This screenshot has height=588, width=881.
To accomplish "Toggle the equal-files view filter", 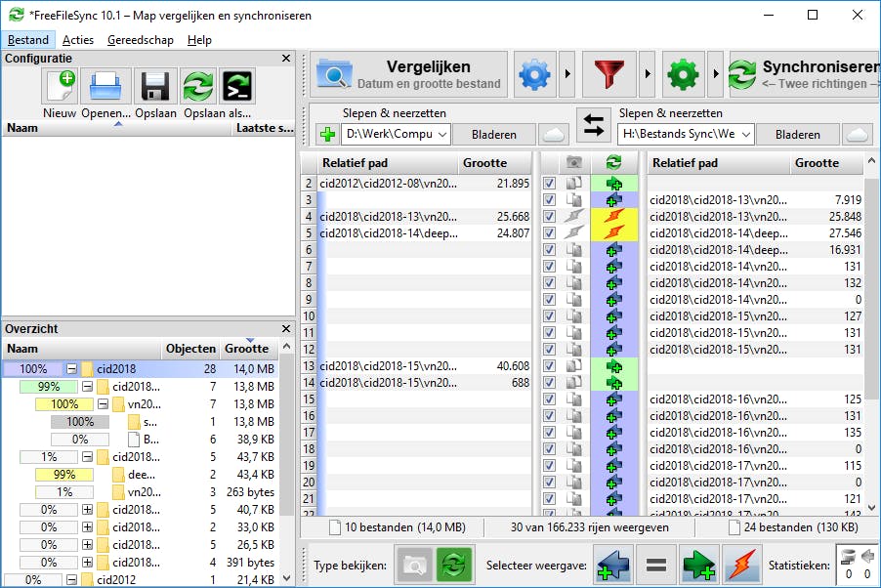I will 655,565.
